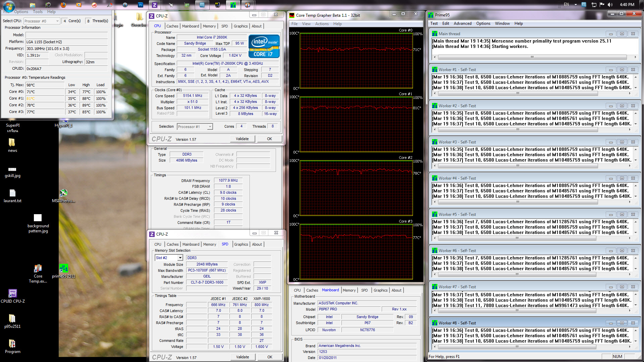Click the CPU-Z purple taskbar button
Image resolution: width=644 pixels, height=362 pixels.
pyautogui.click(x=155, y=5)
